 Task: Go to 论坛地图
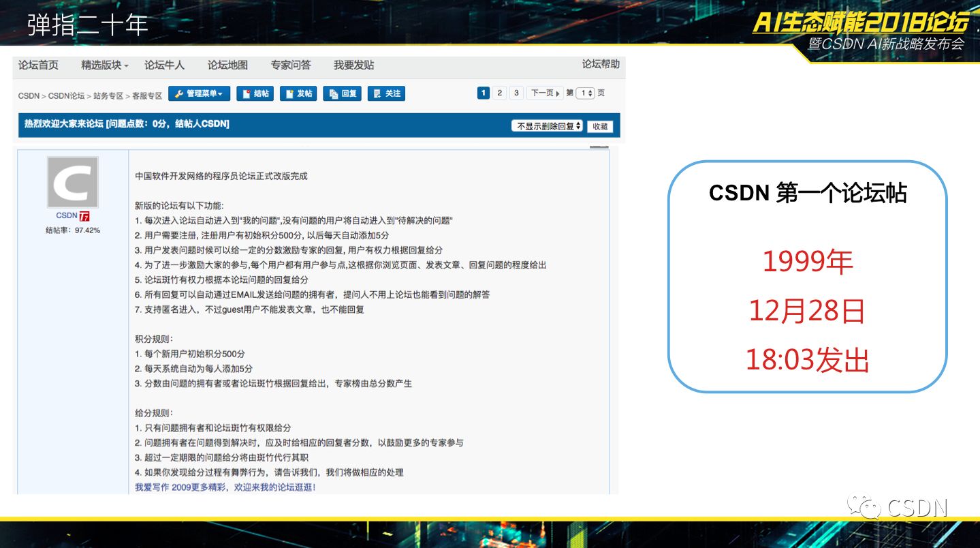point(227,65)
